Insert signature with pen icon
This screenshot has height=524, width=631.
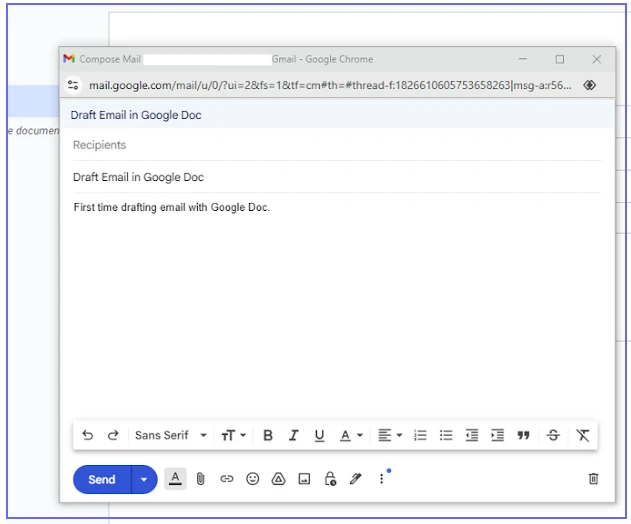(356, 479)
